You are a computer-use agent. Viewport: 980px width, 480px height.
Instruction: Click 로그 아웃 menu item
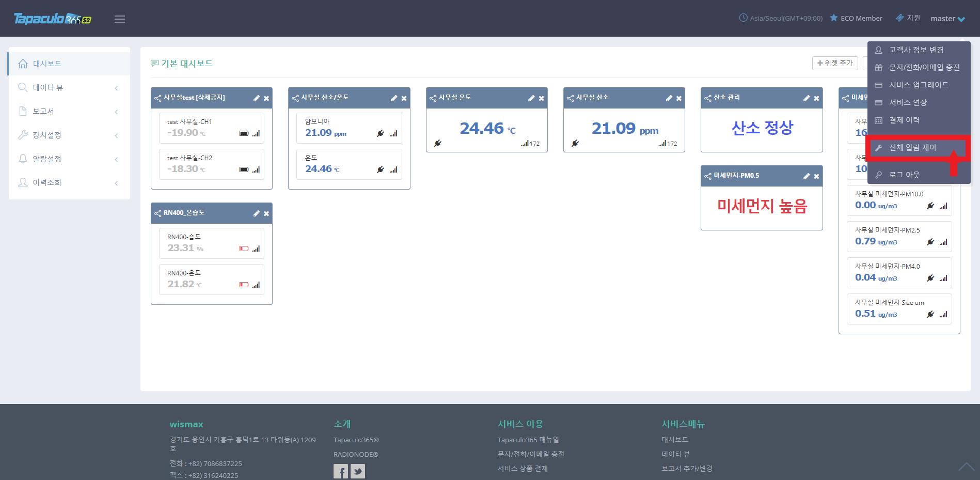coord(919,175)
